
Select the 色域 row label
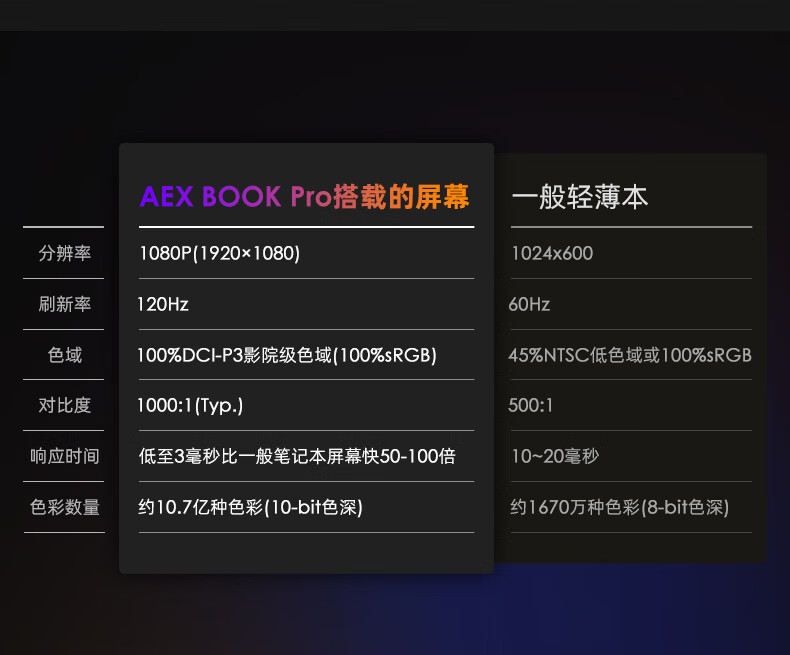(x=64, y=355)
